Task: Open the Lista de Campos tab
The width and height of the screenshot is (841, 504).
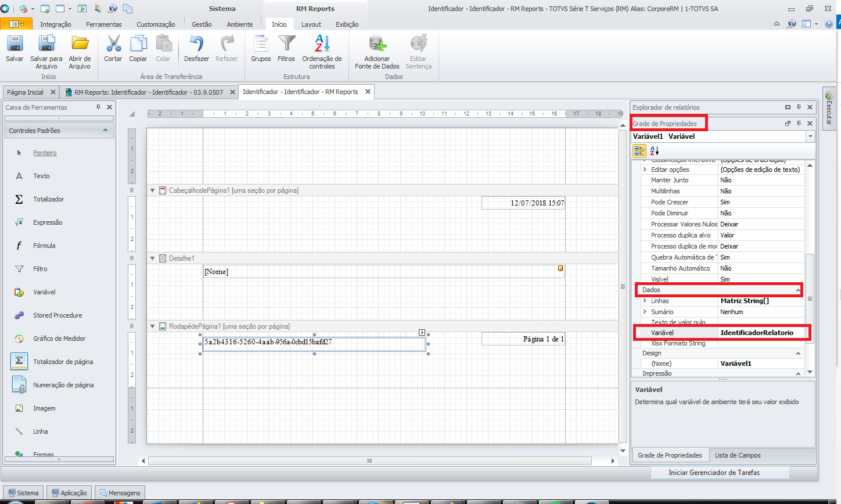Action: pyautogui.click(x=738, y=455)
